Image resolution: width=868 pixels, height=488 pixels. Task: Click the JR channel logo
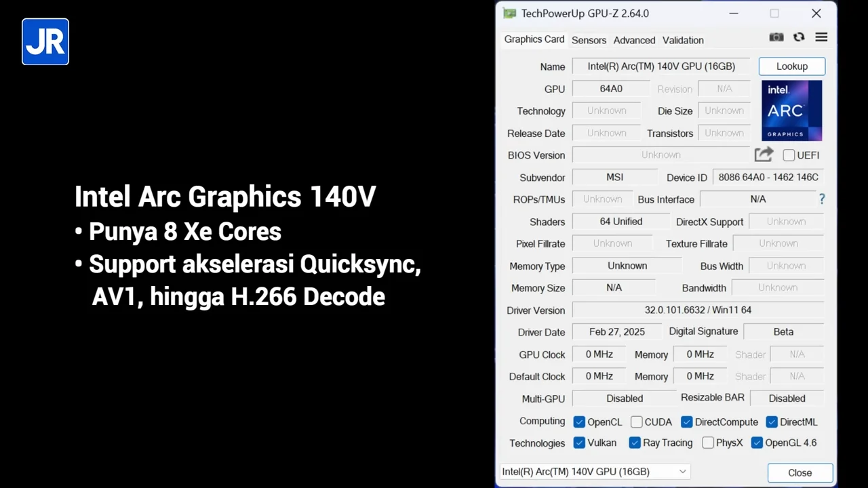click(45, 41)
